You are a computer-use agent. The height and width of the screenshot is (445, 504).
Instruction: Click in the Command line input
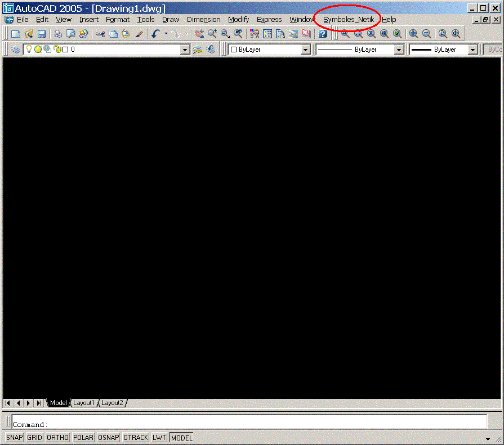(248, 424)
